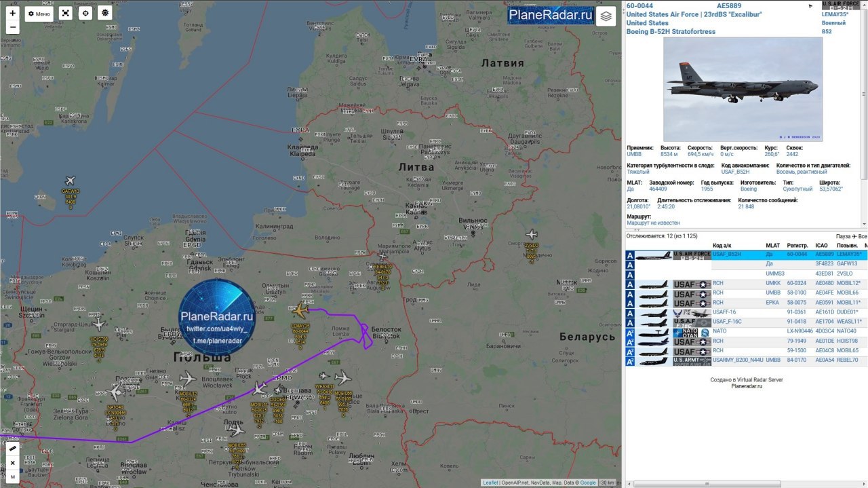868x488 pixels.
Task: Click registration LX-N90446 in NATO row
Action: pos(800,332)
